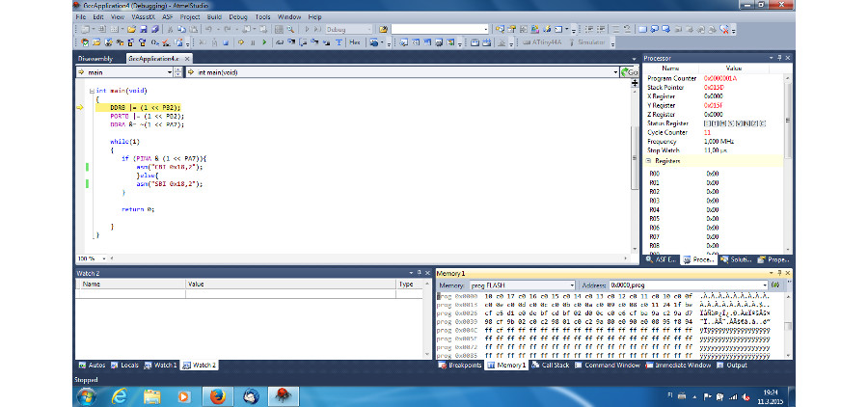The width and height of the screenshot is (868, 407).
Task: Click the Firefox taskbar icon
Action: point(218,396)
